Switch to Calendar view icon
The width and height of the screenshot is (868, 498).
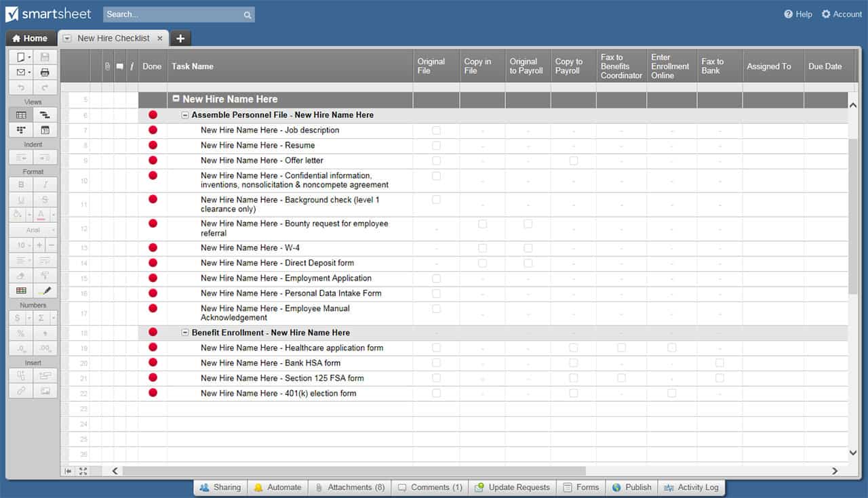click(45, 130)
